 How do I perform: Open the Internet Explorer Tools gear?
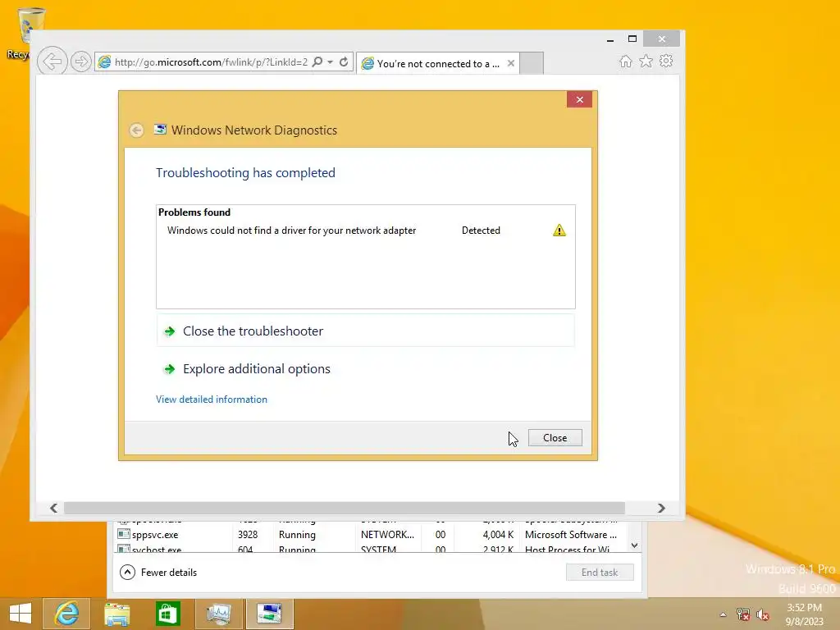click(x=666, y=61)
